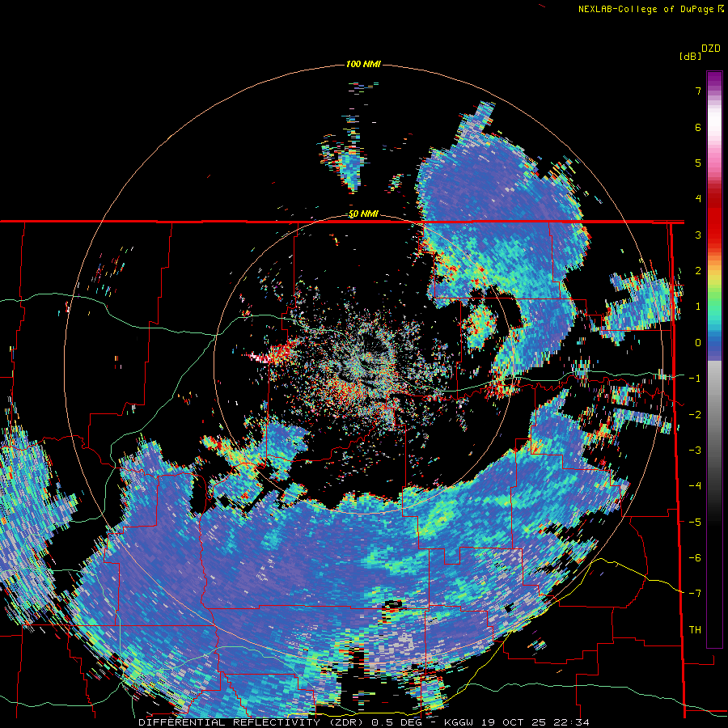Click the -2 value on the color scale

point(695,415)
